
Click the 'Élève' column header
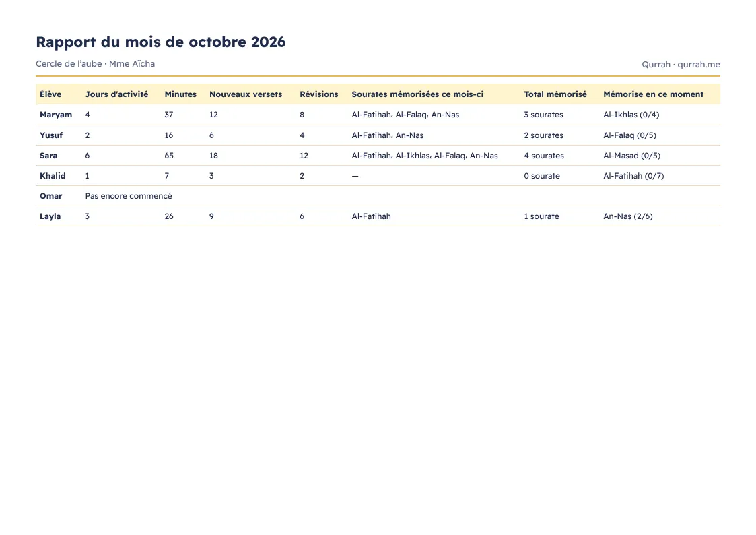[50, 94]
